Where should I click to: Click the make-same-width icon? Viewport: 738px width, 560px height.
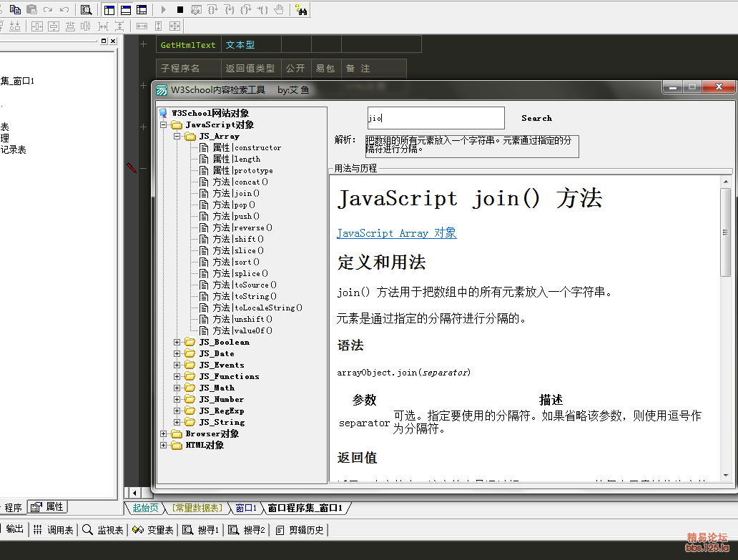pyautogui.click(x=142, y=26)
